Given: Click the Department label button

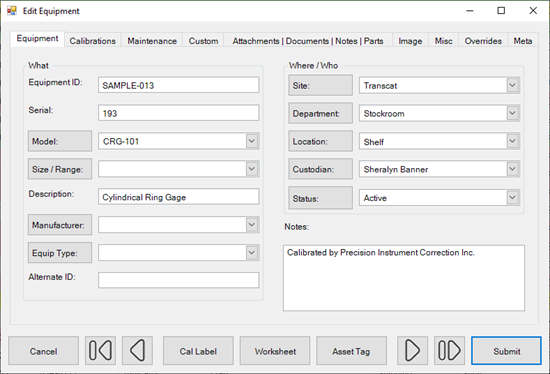Looking at the screenshot, I should [x=321, y=113].
